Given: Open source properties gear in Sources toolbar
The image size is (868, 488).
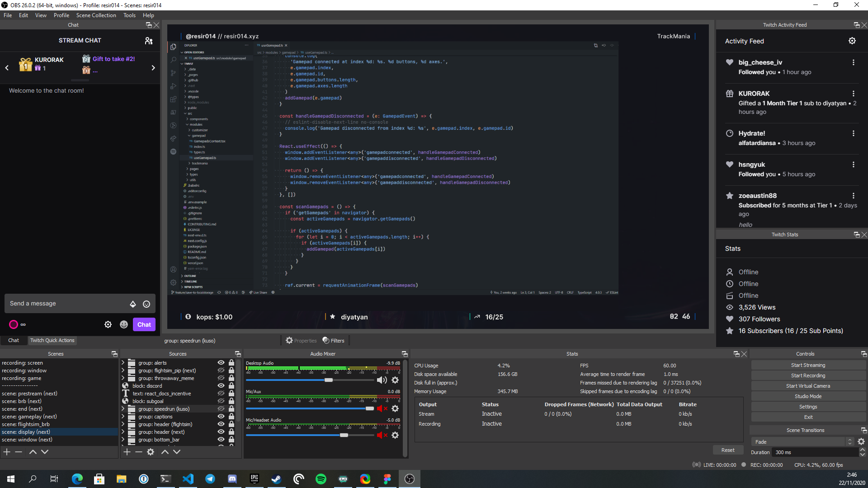Looking at the screenshot, I should click(151, 452).
